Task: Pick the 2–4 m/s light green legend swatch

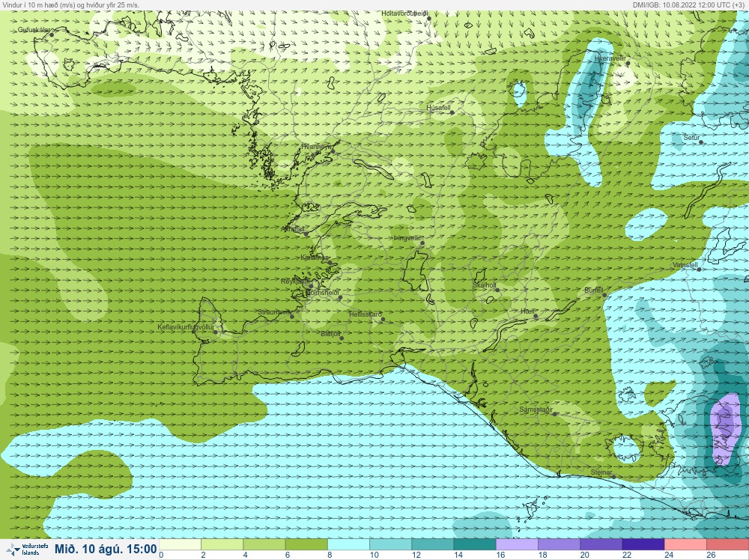Action: (x=222, y=544)
